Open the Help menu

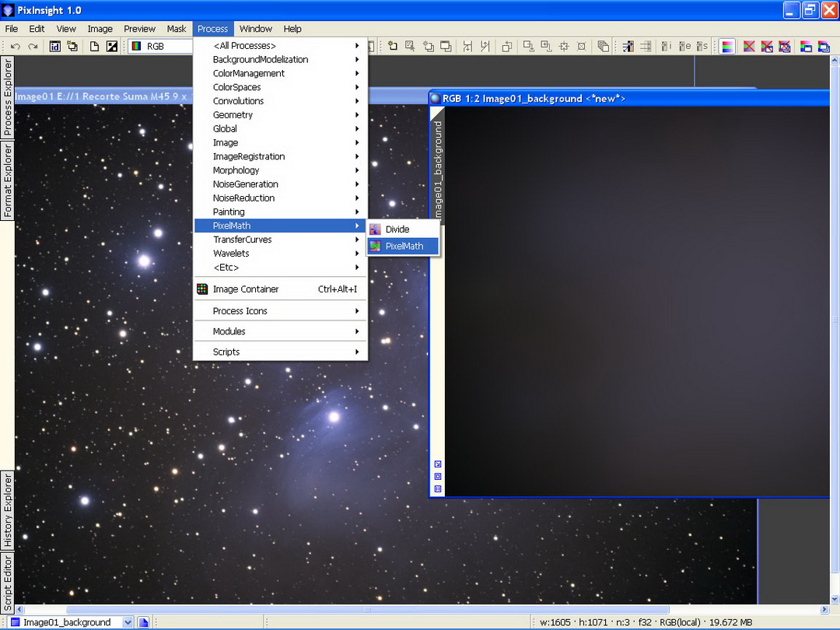(292, 29)
